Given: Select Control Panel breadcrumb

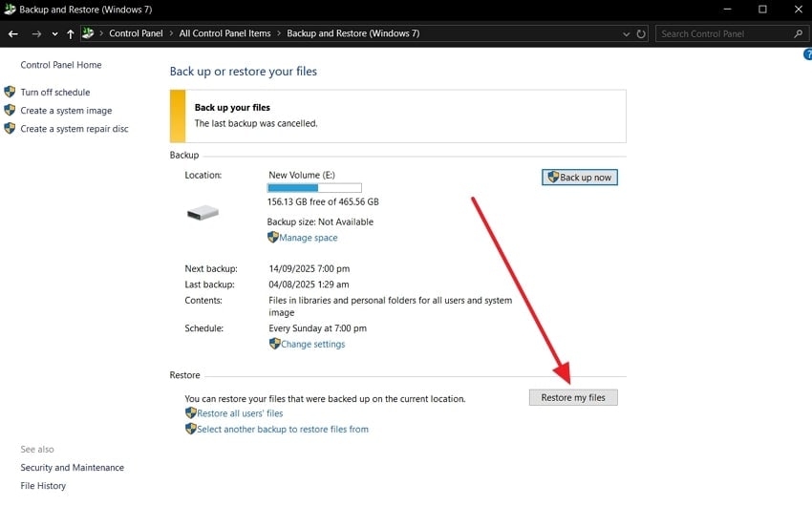Looking at the screenshot, I should 136,33.
